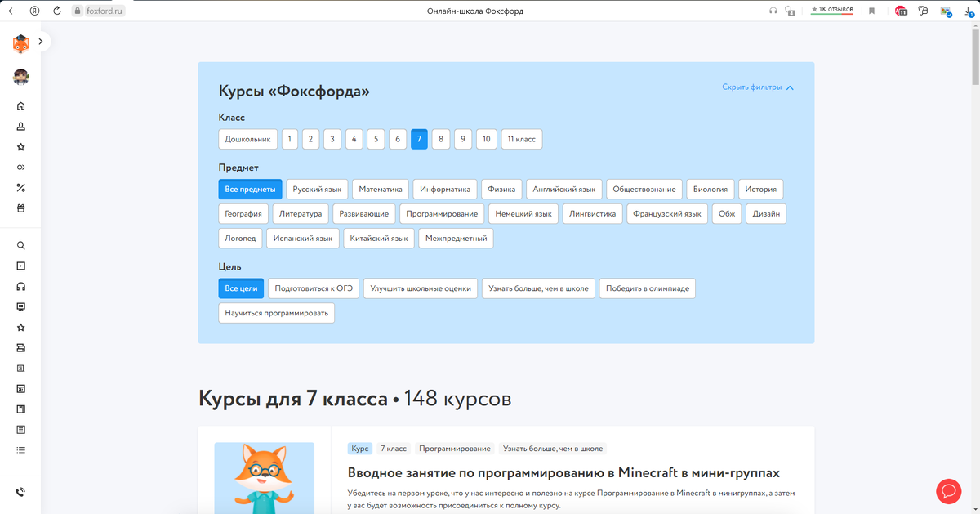Open the red chat support bubble
This screenshot has width=980, height=514.
click(x=949, y=491)
